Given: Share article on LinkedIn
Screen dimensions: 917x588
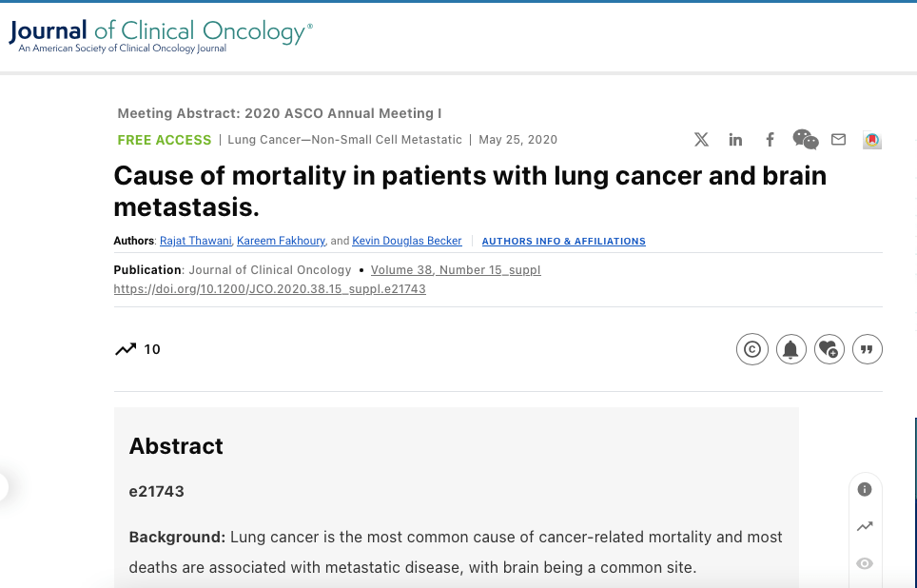Looking at the screenshot, I should tap(735, 140).
